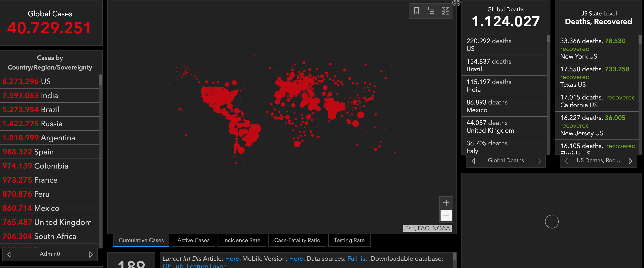
Task: Click the map zoom out minus button
Action: pyautogui.click(x=446, y=215)
